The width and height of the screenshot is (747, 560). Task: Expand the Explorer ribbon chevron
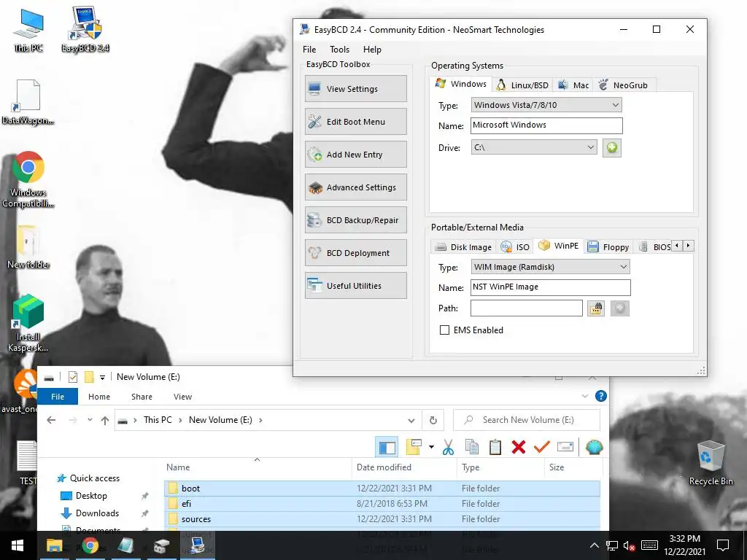(584, 396)
